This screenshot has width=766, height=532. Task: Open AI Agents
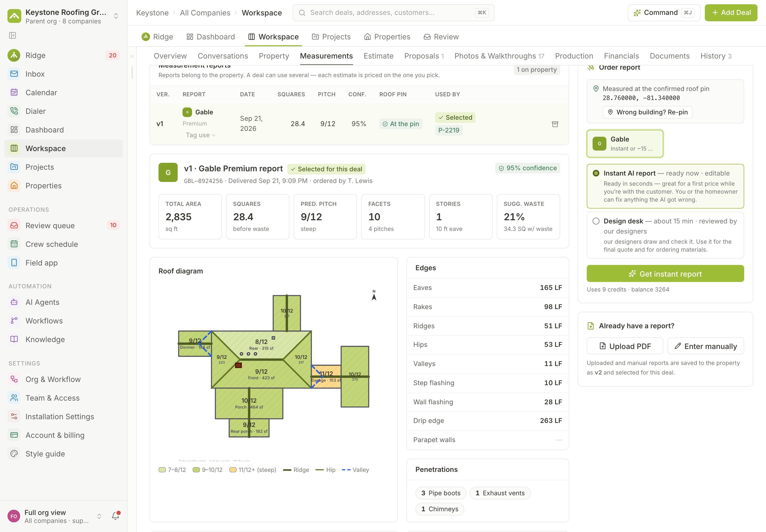point(63,302)
